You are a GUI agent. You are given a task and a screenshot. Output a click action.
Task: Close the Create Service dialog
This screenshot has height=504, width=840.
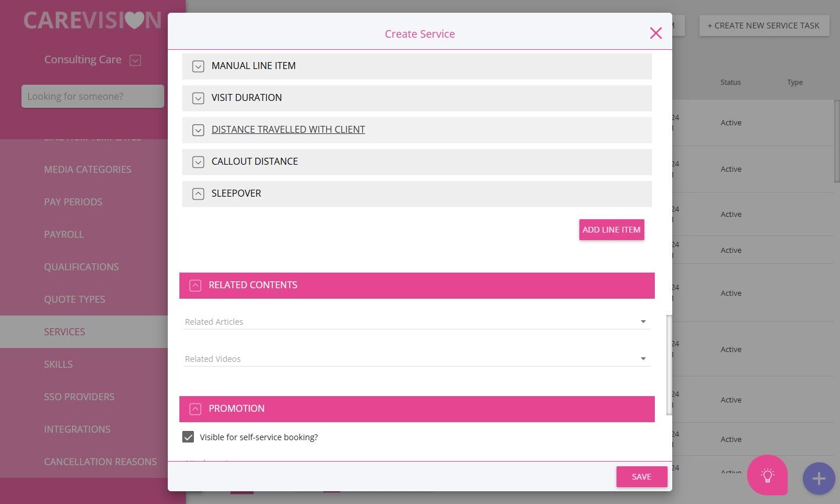point(656,33)
